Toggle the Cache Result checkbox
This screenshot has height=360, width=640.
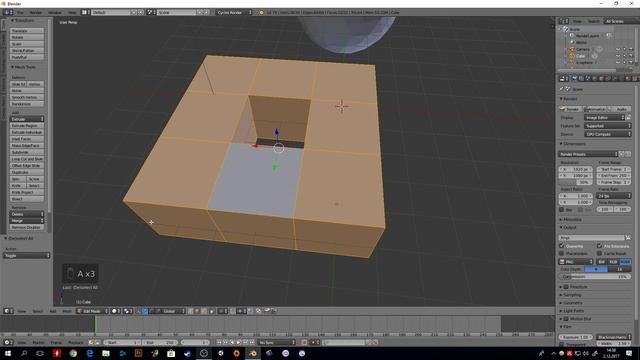coord(599,253)
